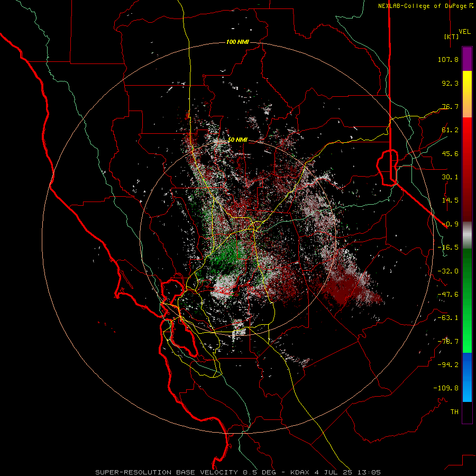Select the 14.5 scale value

click(450, 200)
